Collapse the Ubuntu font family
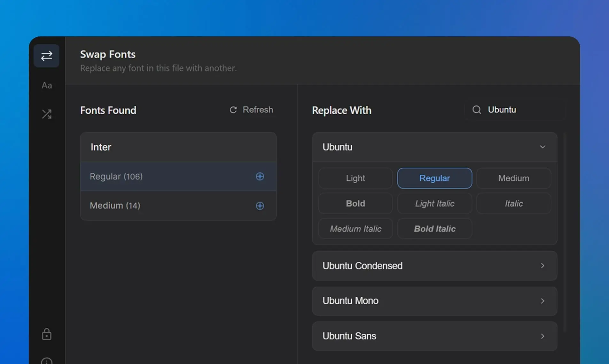The width and height of the screenshot is (609, 364). point(435,147)
